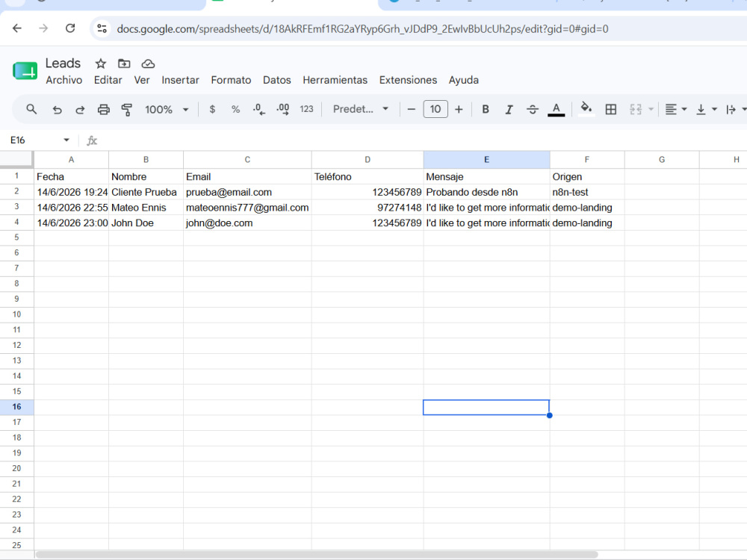Open the Formato menu
Image resolution: width=747 pixels, height=560 pixels.
pyautogui.click(x=231, y=80)
